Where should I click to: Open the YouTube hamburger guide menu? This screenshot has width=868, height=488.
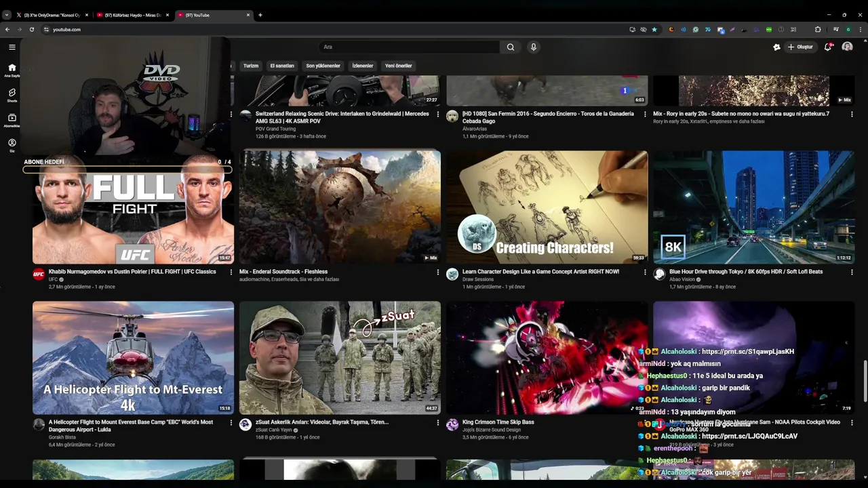pos(12,47)
